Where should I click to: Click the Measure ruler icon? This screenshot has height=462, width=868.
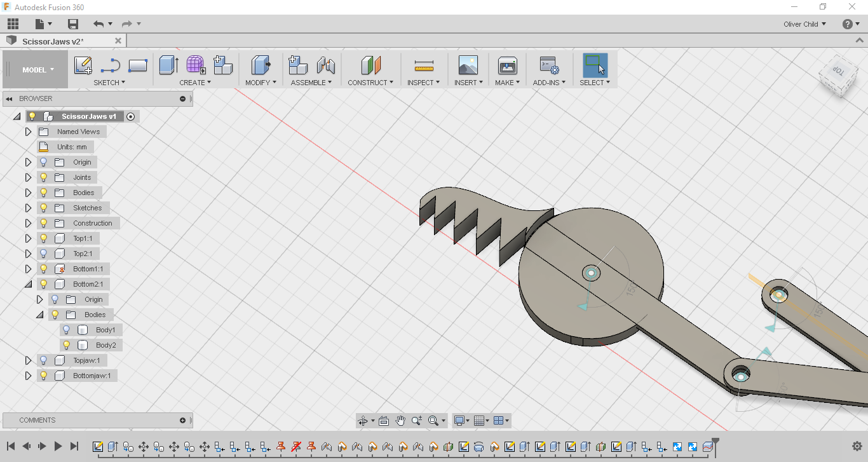424,65
